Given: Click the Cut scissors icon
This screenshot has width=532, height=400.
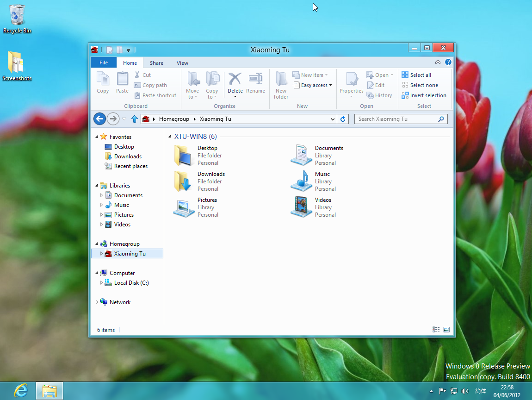Looking at the screenshot, I should coord(137,75).
